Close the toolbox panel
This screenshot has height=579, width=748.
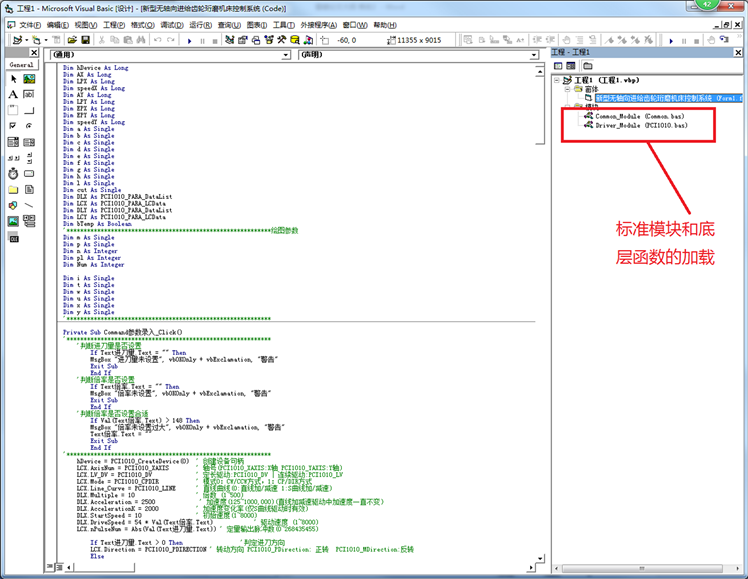point(34,52)
